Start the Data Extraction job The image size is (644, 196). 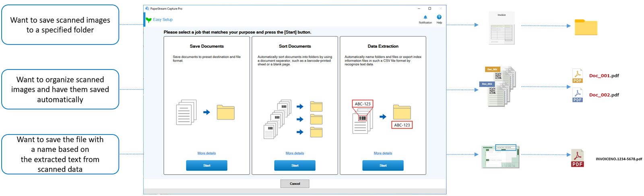(383, 165)
